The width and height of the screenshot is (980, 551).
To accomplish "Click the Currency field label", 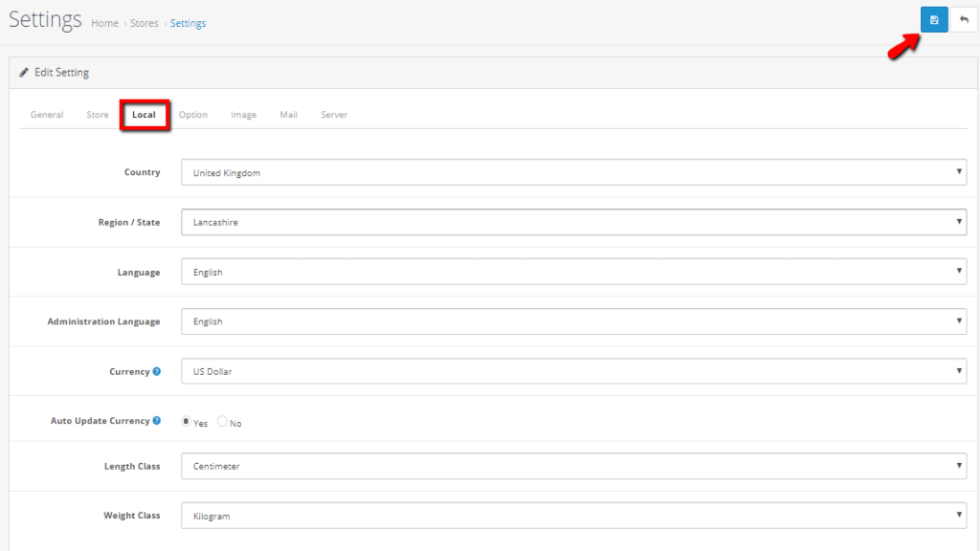I will click(129, 371).
